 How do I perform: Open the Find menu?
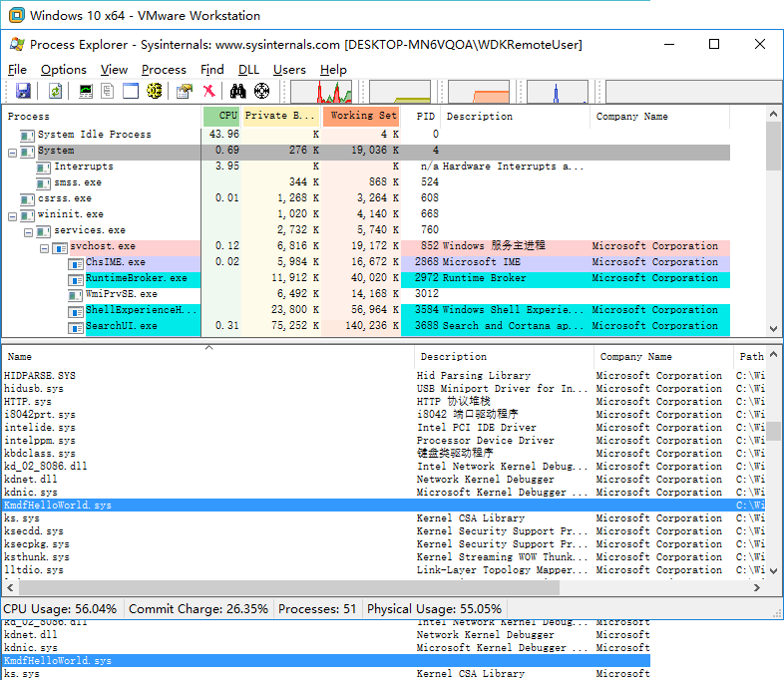(x=212, y=70)
